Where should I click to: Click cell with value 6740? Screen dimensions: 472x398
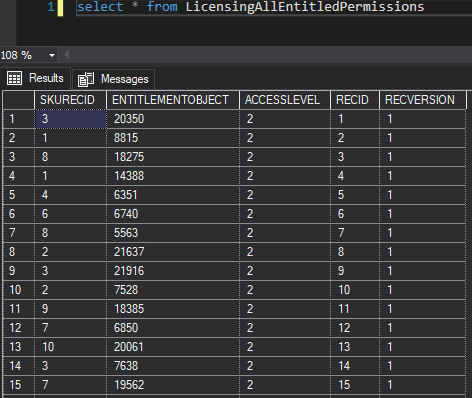tap(173, 214)
